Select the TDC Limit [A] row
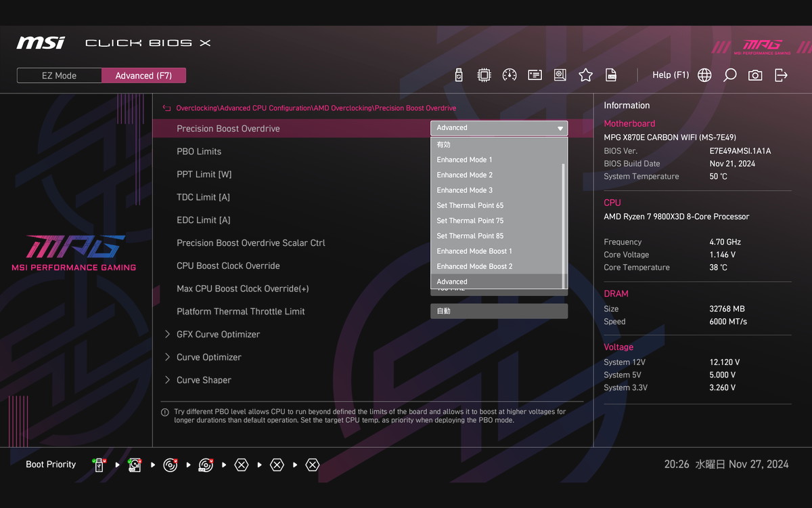 pyautogui.click(x=203, y=197)
